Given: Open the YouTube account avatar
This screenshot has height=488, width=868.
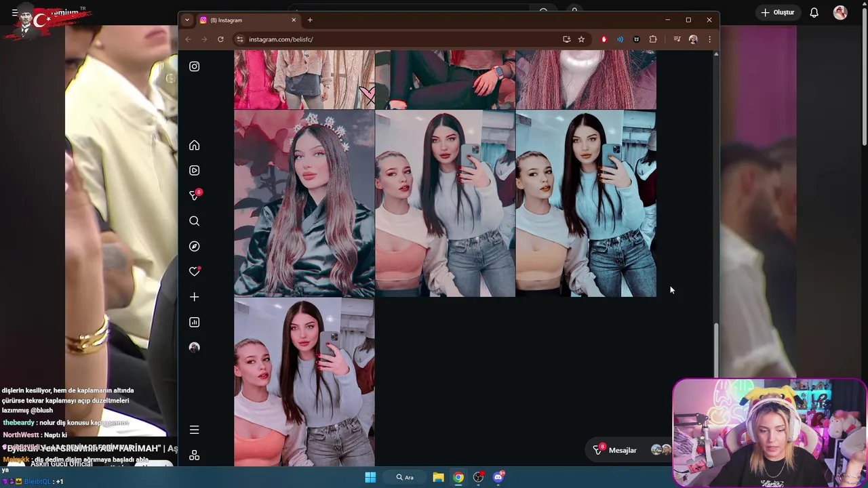Looking at the screenshot, I should (840, 12).
